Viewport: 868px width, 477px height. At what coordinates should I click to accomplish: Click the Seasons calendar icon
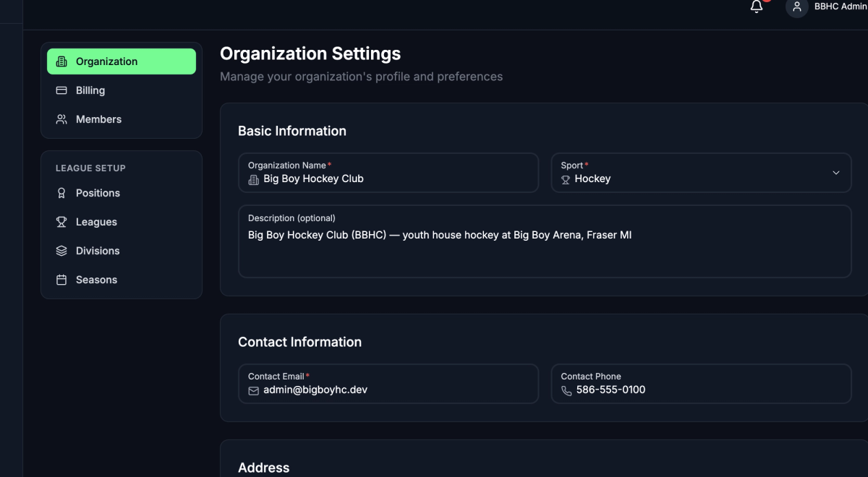(61, 280)
